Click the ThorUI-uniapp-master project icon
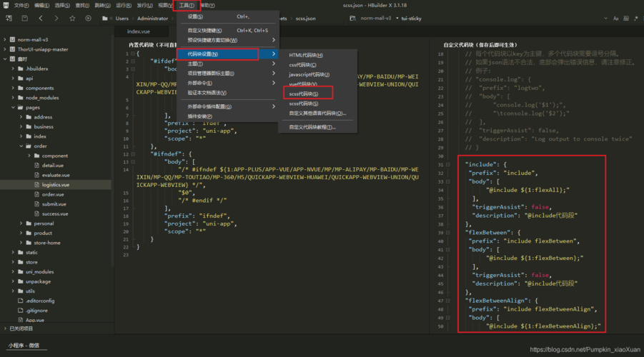 click(x=12, y=49)
